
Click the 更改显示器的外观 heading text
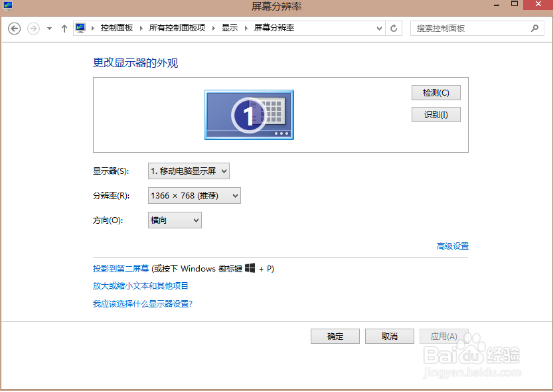(x=135, y=63)
